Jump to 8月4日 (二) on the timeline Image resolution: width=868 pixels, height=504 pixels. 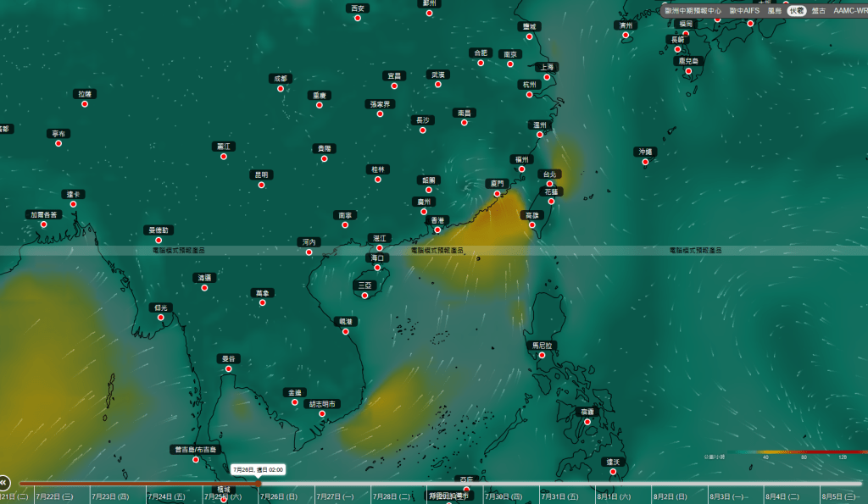pos(782,496)
